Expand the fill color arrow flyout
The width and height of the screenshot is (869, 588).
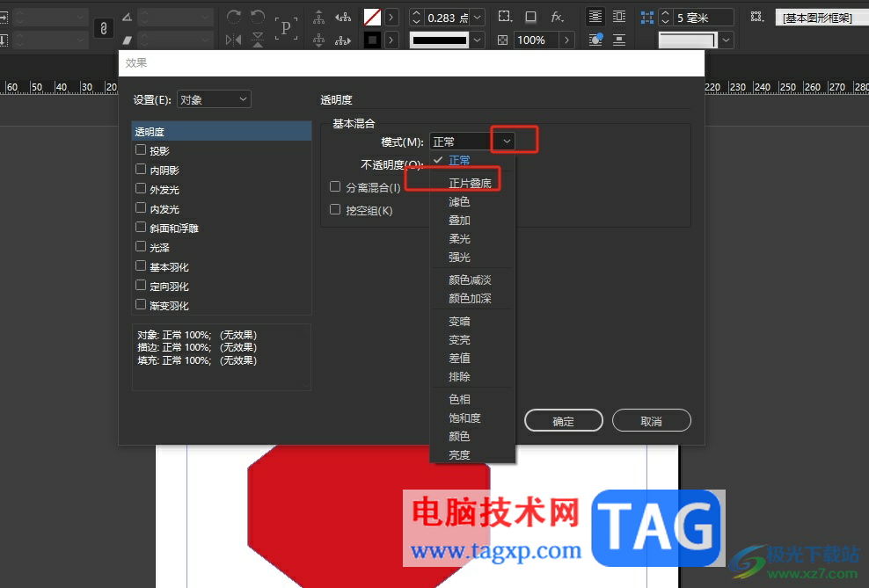pyautogui.click(x=391, y=18)
